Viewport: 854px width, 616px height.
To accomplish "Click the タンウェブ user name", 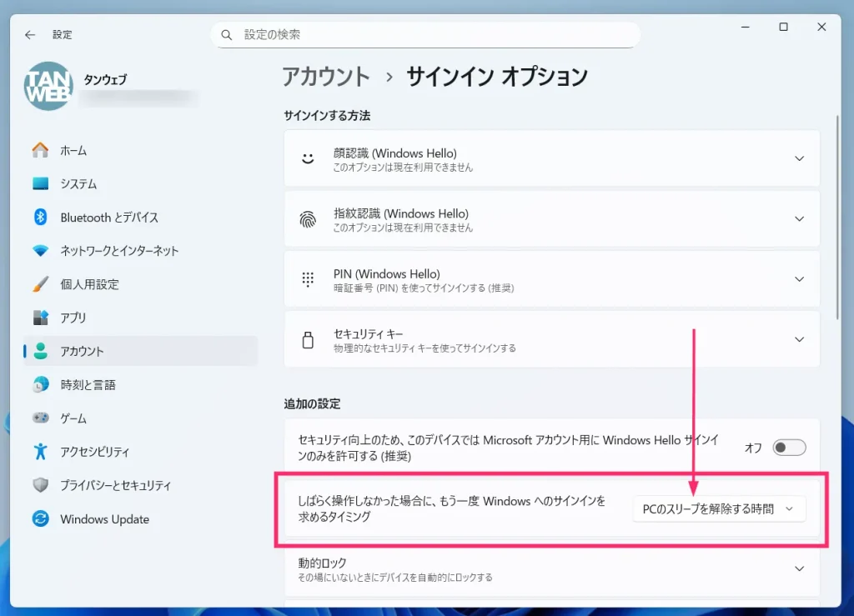I will pyautogui.click(x=106, y=79).
